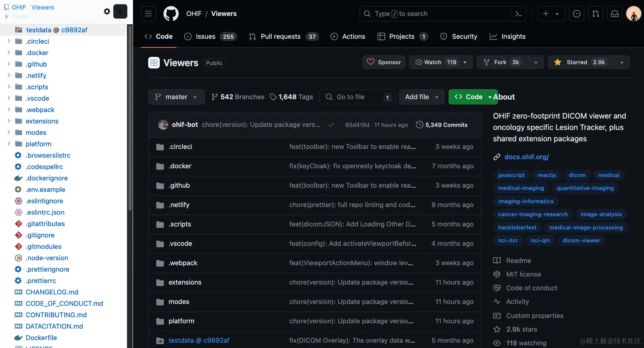The width and height of the screenshot is (644, 348).
Task: Click the Octotree sidebar vertical scrollbar
Action: [x=130, y=118]
